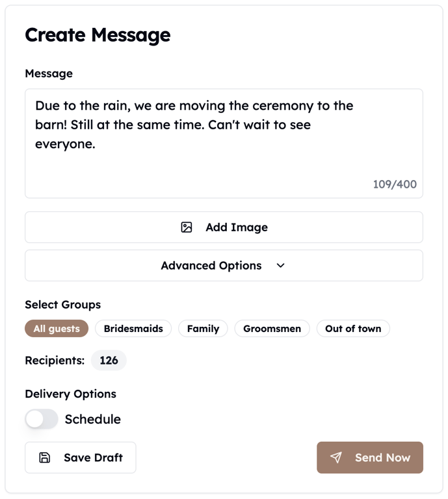Send the message with Send Now
Viewport: 448px width, 499px height.
[370, 457]
